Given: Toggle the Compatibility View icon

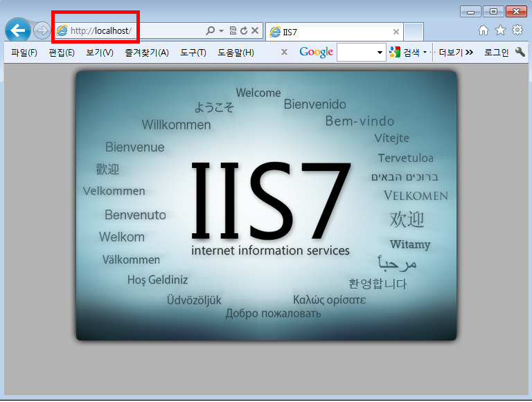Looking at the screenshot, I should 233,31.
